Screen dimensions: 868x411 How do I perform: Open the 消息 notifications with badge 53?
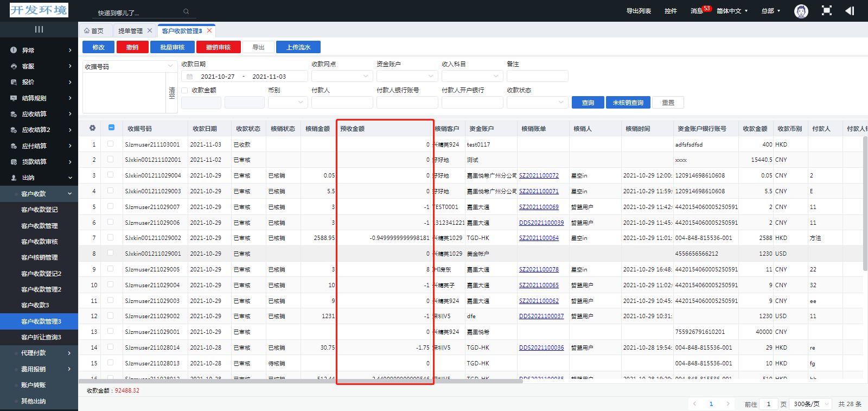tap(697, 11)
